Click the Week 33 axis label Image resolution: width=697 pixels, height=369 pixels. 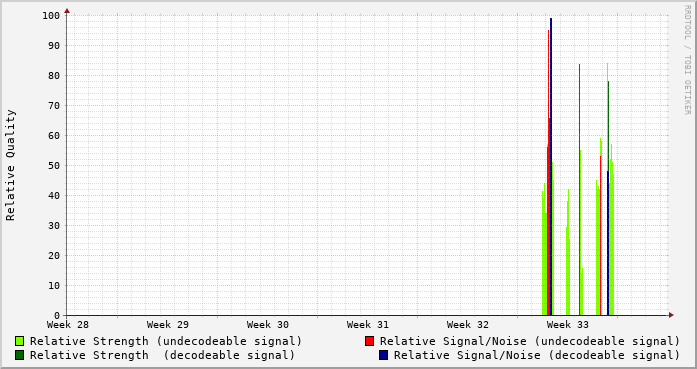568,325
